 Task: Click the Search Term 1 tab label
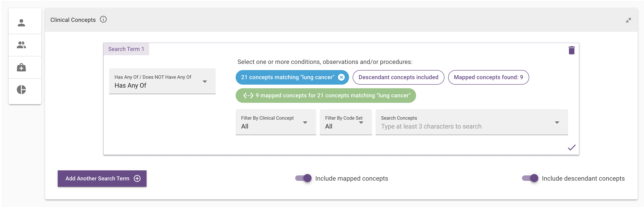[126, 49]
